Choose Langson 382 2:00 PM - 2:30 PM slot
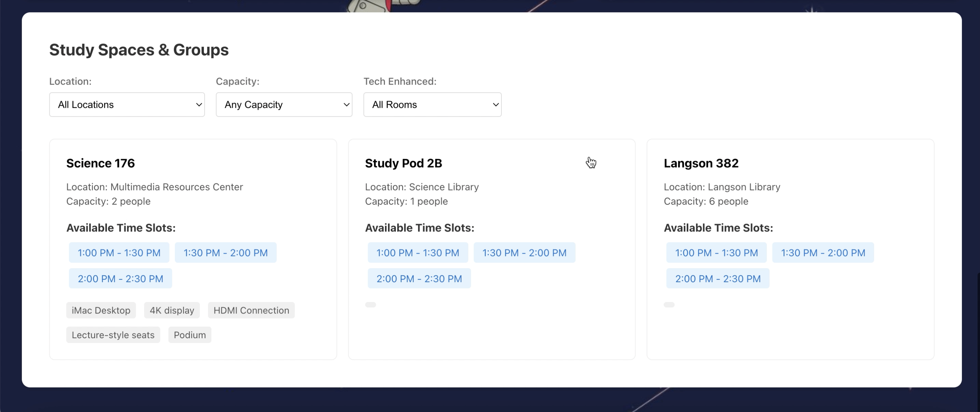 (x=718, y=279)
